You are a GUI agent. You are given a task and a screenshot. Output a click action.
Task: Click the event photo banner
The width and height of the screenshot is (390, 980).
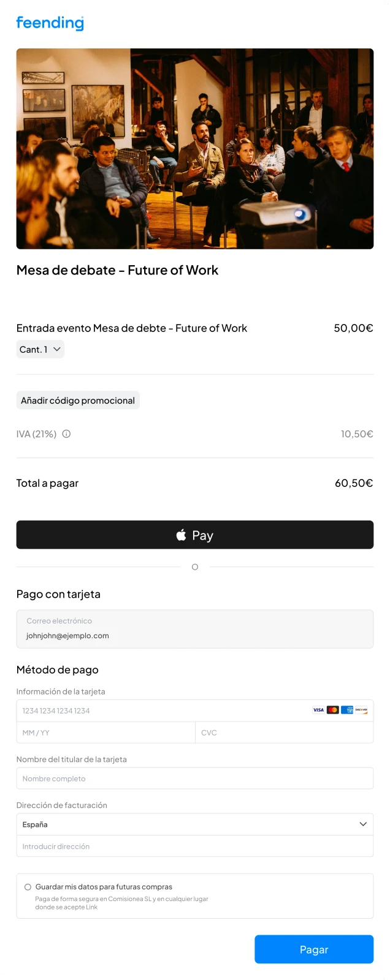pyautogui.click(x=195, y=149)
